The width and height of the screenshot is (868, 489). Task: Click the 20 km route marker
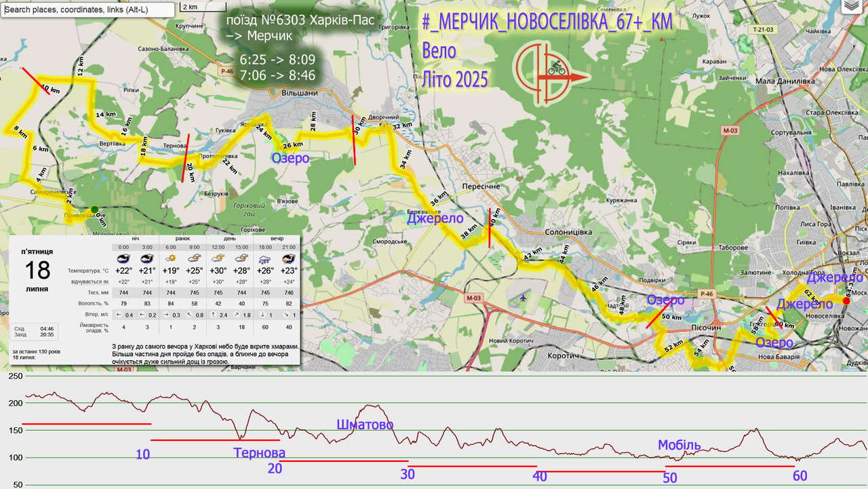point(192,172)
